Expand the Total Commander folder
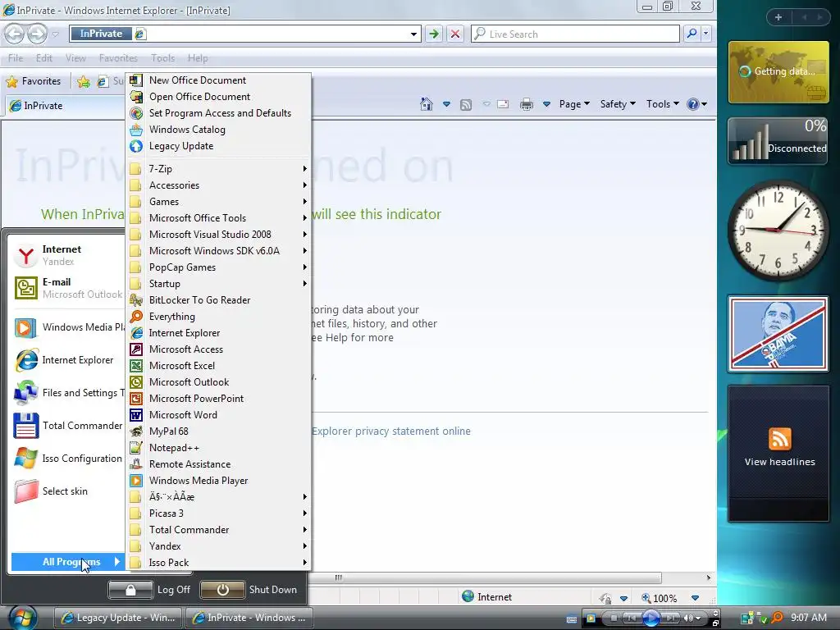840x630 pixels. tap(218, 530)
